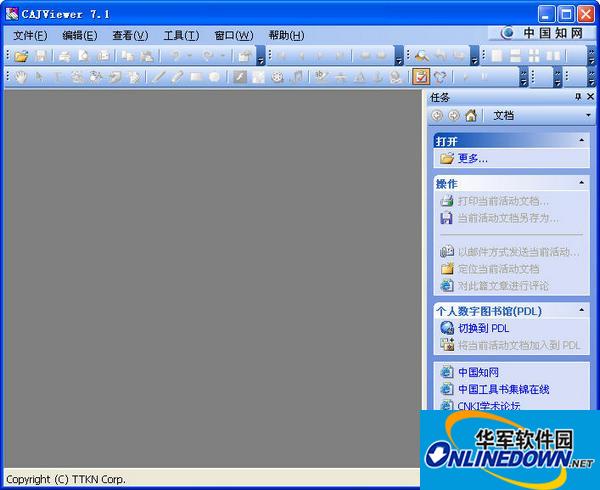Click the 中国知网 logo button at top right
This screenshot has width=600, height=490.
pos(541,33)
